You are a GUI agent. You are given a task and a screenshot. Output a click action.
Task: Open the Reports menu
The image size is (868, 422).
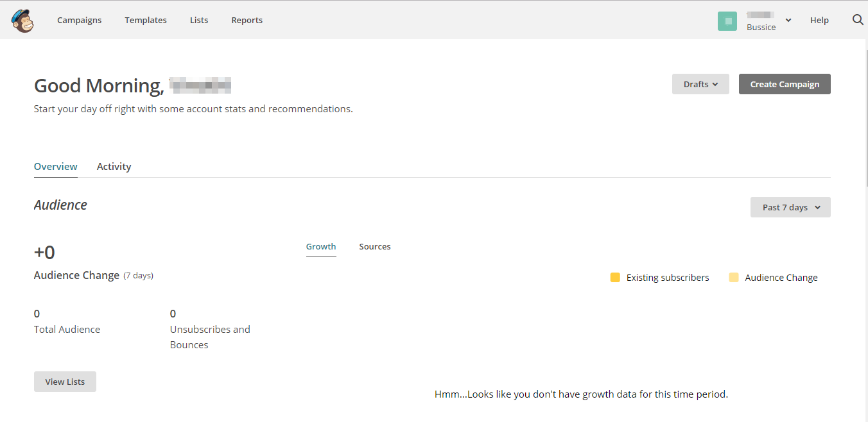pyautogui.click(x=247, y=20)
